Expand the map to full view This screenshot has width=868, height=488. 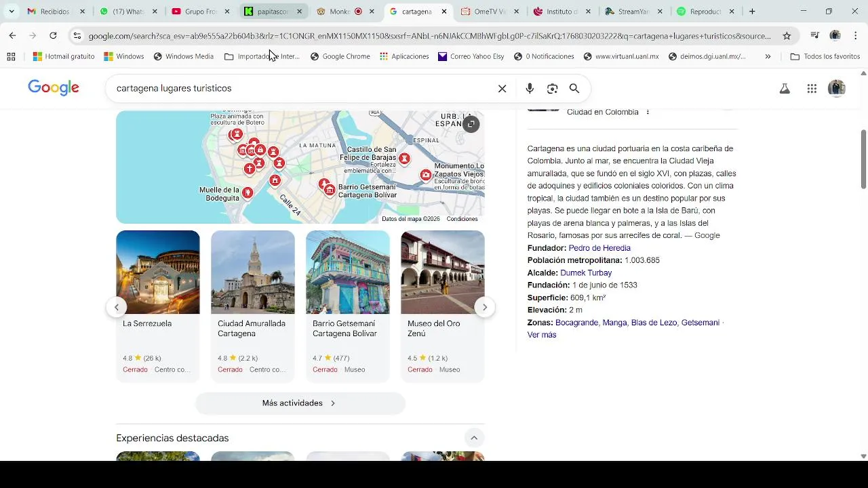[471, 124]
